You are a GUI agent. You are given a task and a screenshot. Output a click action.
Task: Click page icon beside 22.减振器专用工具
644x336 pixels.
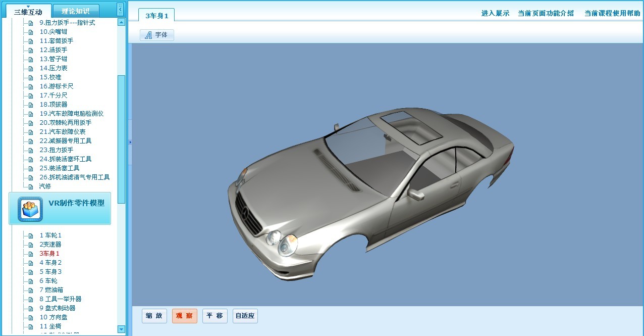(x=31, y=141)
